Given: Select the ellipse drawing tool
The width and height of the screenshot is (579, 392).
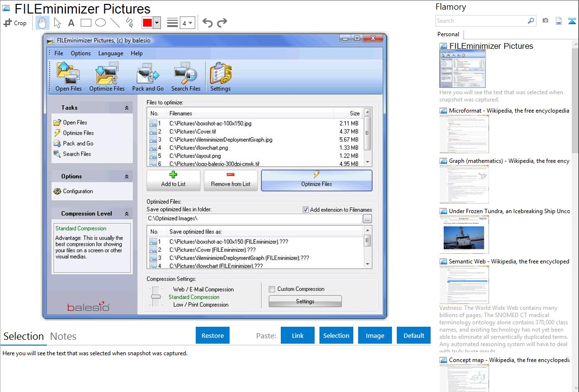Looking at the screenshot, I should (x=101, y=23).
